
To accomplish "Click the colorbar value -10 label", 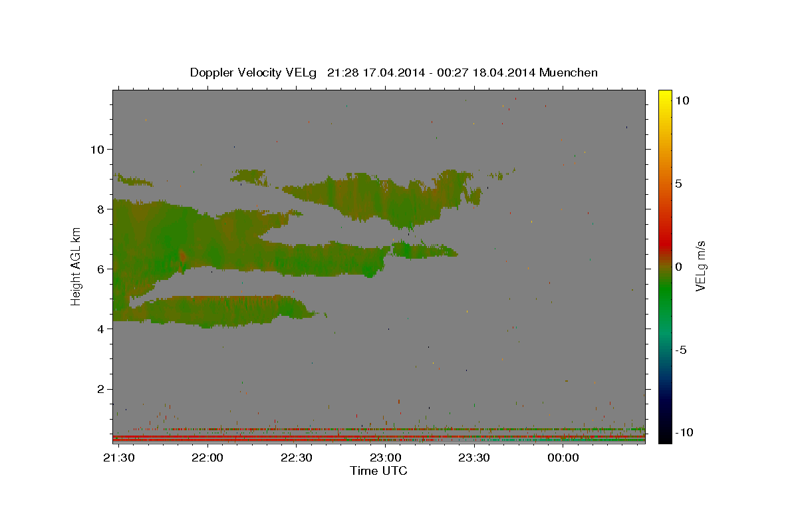I will click(684, 432).
